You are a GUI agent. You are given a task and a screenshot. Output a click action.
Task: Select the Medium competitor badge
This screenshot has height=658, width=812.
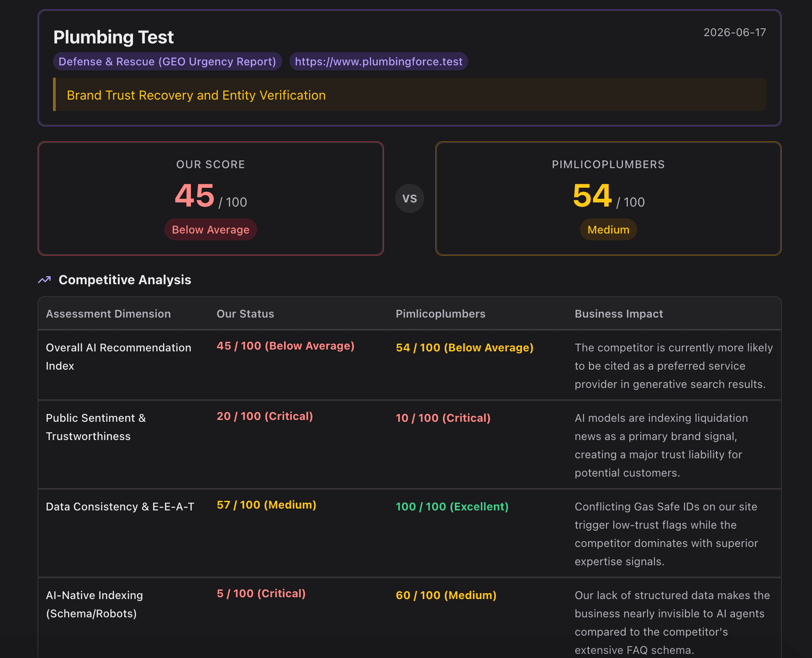pos(608,229)
